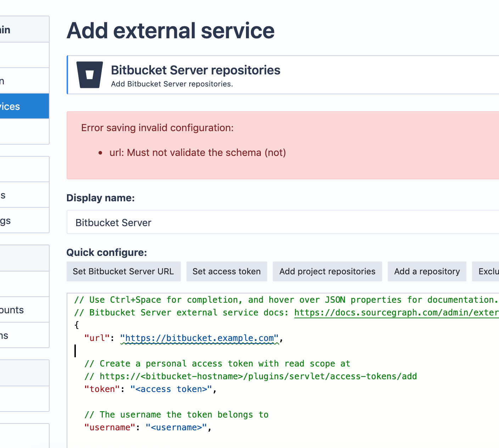Click the url schema error message

(x=198, y=153)
